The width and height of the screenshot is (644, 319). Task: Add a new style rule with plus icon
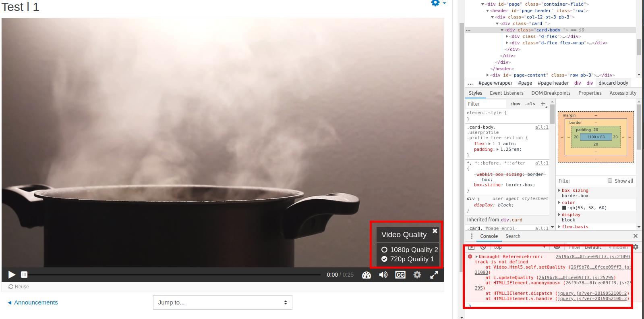(543, 104)
